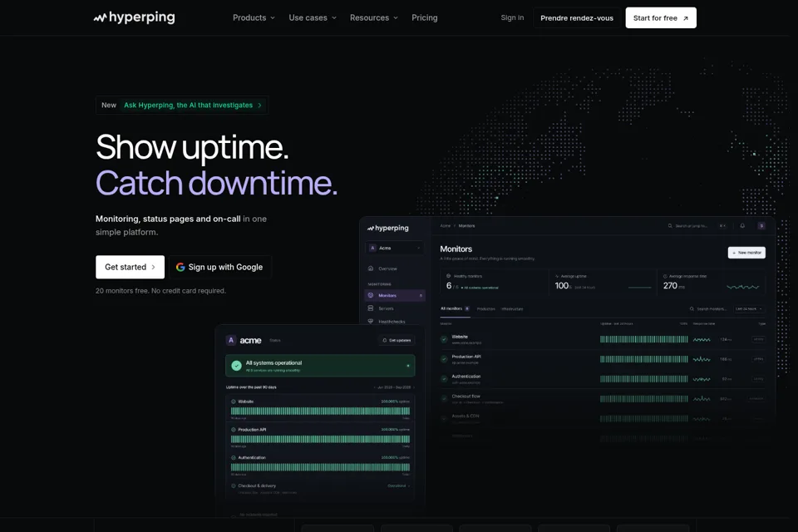Open the Authentication monitor row
This screenshot has width=798, height=532.
[603, 379]
